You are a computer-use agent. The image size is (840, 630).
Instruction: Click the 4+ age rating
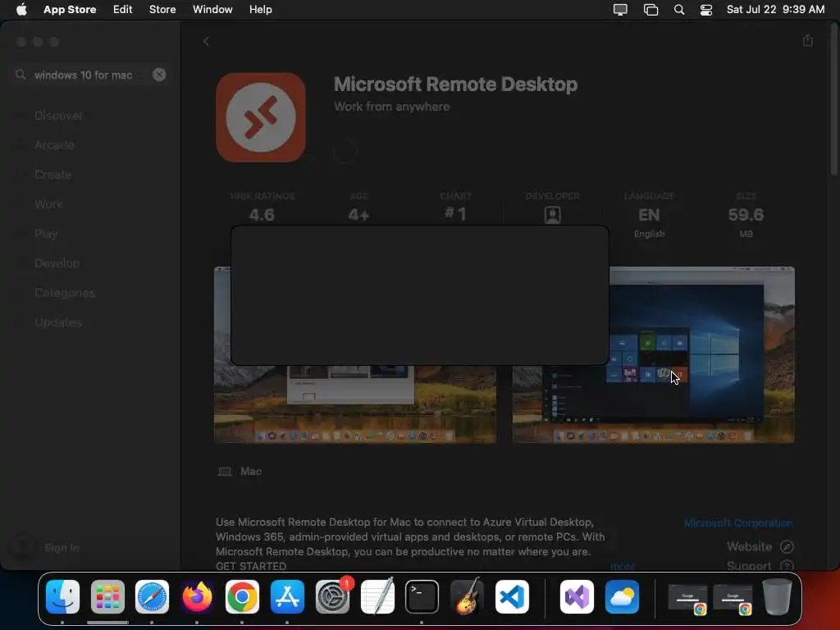358,215
